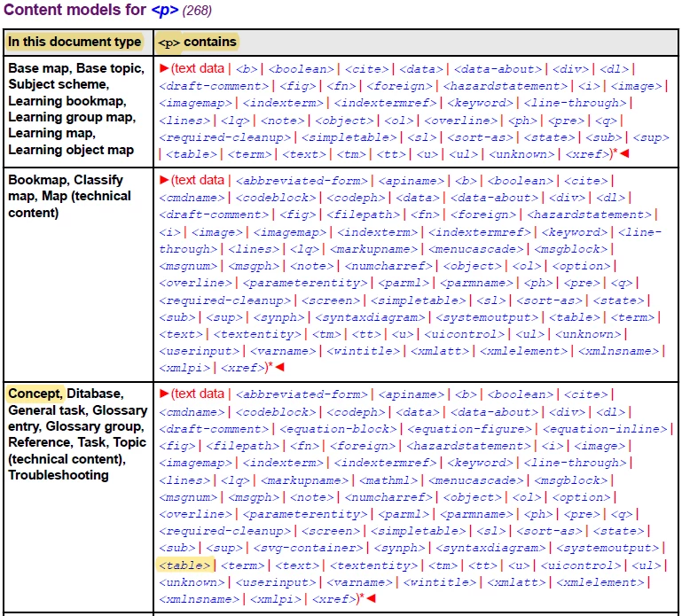Image resolution: width=682 pixels, height=616 pixels.
Task: Click <apiname> in the Bookmap row
Action: click(x=411, y=181)
